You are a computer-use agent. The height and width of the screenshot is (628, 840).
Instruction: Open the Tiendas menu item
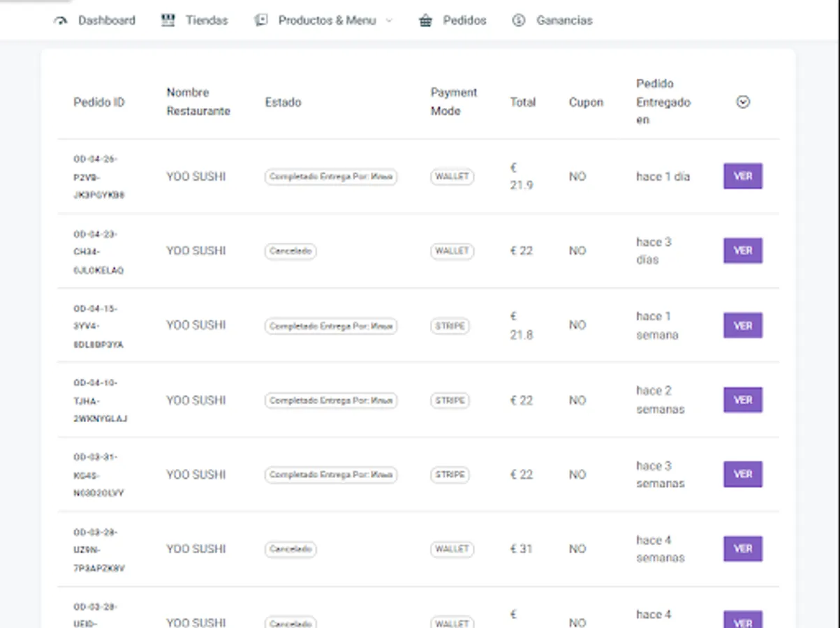click(207, 21)
